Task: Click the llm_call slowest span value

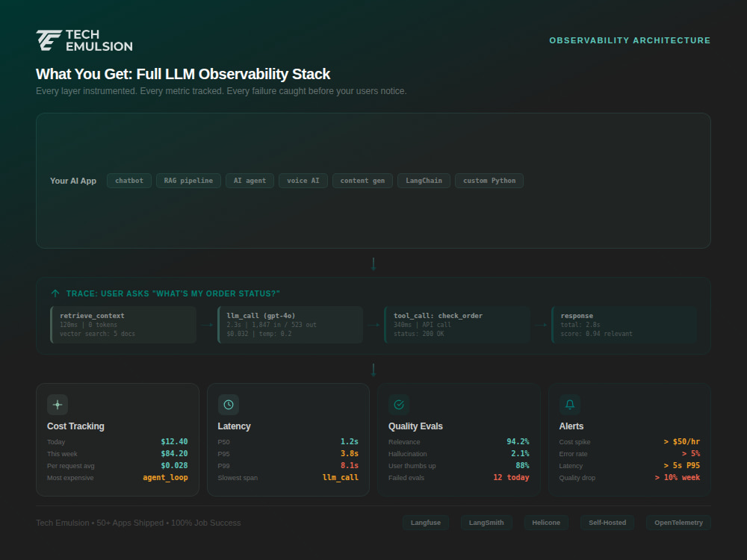Action: [340, 477]
